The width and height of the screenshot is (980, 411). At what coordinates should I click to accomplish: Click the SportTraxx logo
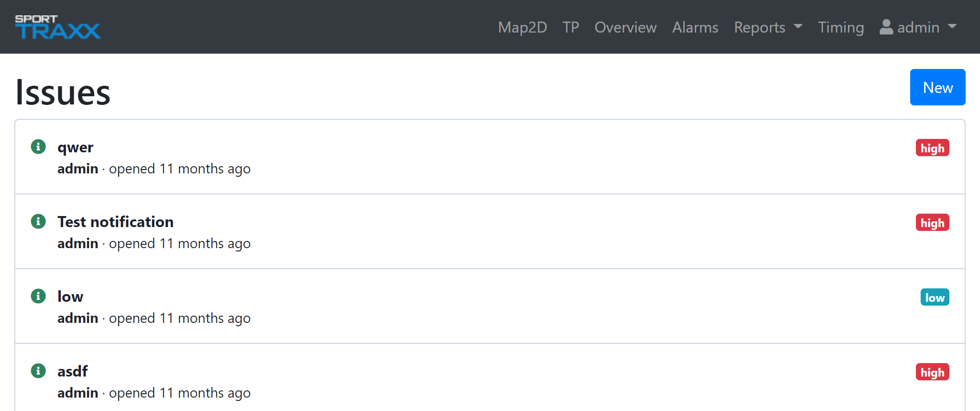(57, 27)
